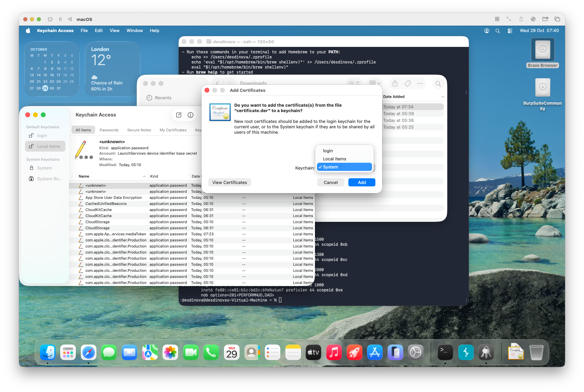Screen dimensions: 584x392
Task: Switch to the Passwords tab
Action: point(109,130)
